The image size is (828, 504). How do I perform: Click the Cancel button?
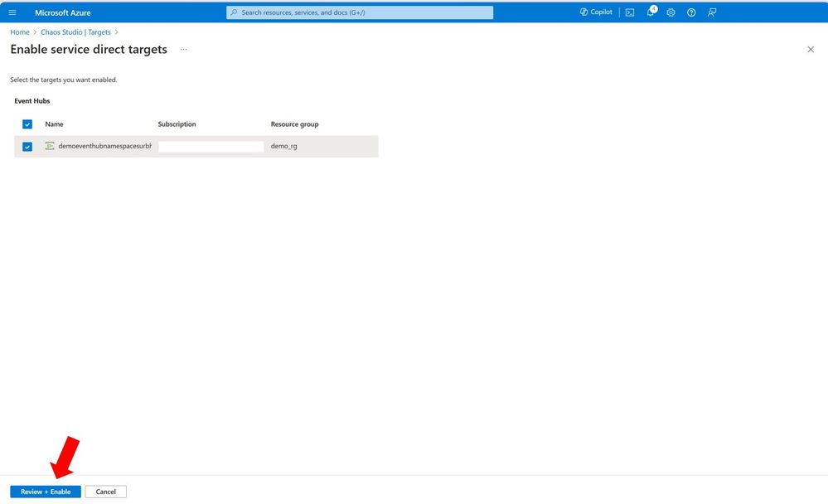point(105,492)
